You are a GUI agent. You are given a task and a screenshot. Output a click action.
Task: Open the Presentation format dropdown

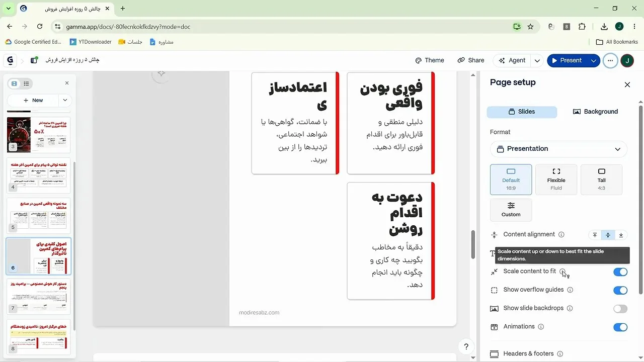coord(558,149)
